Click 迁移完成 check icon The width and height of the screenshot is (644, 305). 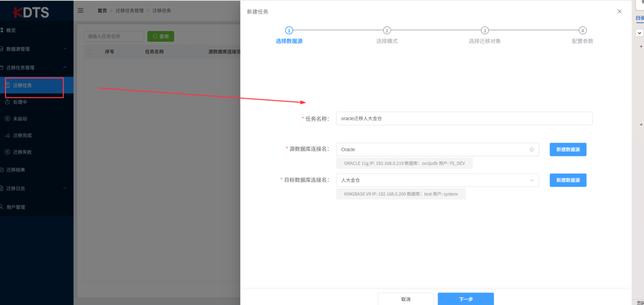[7, 135]
